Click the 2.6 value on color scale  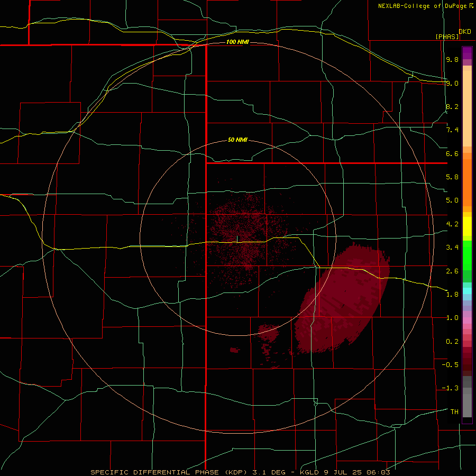click(452, 271)
